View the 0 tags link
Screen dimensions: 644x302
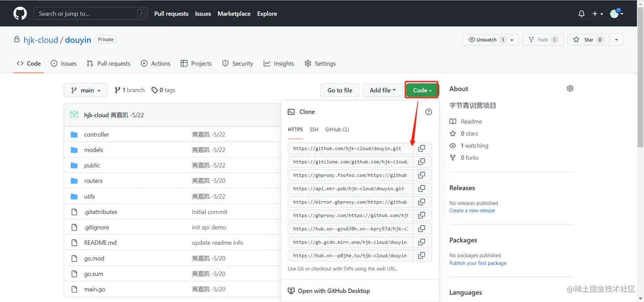click(164, 90)
